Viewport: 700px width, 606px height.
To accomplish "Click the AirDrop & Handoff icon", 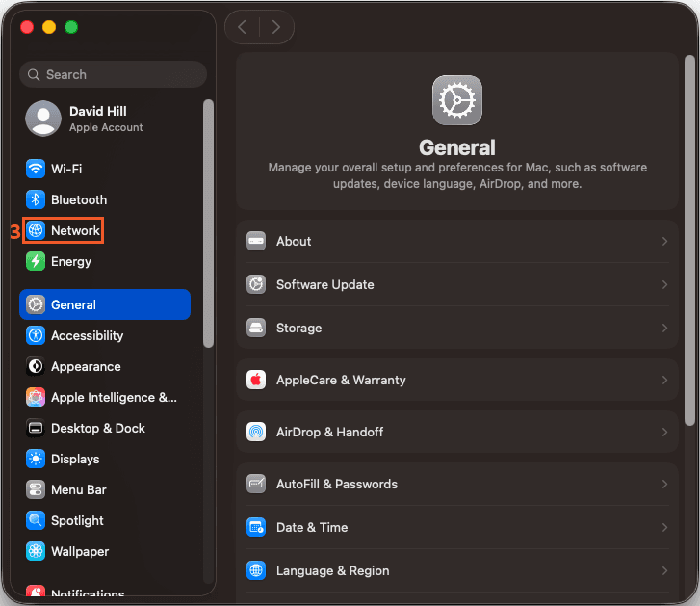I will 256,432.
